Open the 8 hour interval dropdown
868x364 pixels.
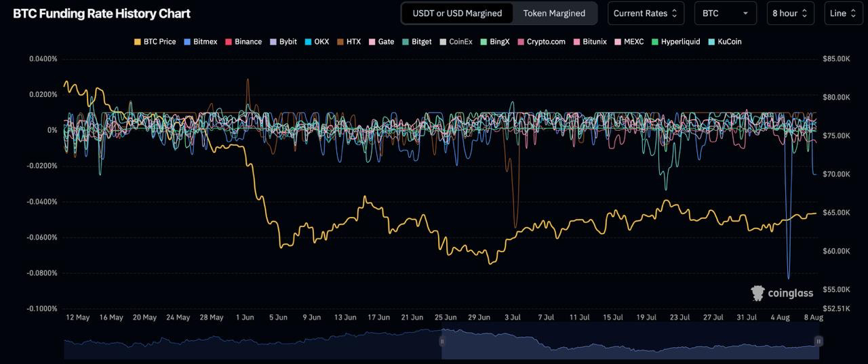pos(790,13)
